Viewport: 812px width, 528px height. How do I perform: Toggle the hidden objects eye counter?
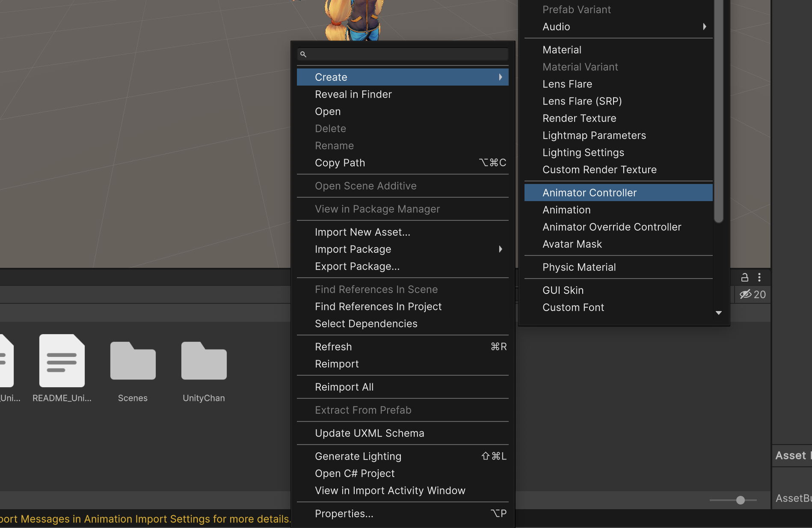752,294
